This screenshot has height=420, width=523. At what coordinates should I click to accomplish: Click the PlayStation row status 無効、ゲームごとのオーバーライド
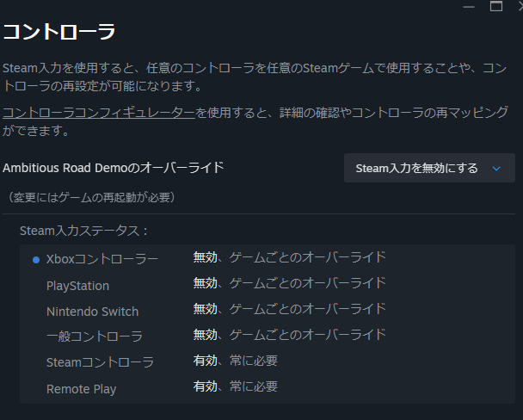point(290,283)
